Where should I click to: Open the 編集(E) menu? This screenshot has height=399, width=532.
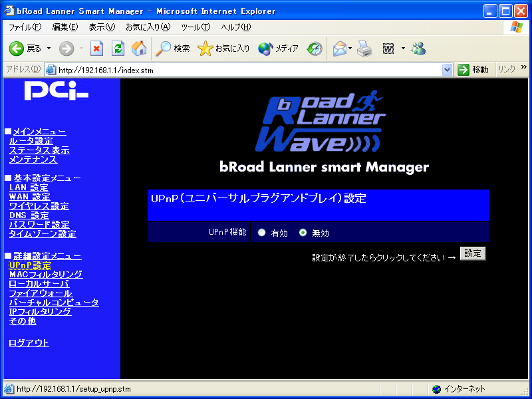[x=65, y=27]
